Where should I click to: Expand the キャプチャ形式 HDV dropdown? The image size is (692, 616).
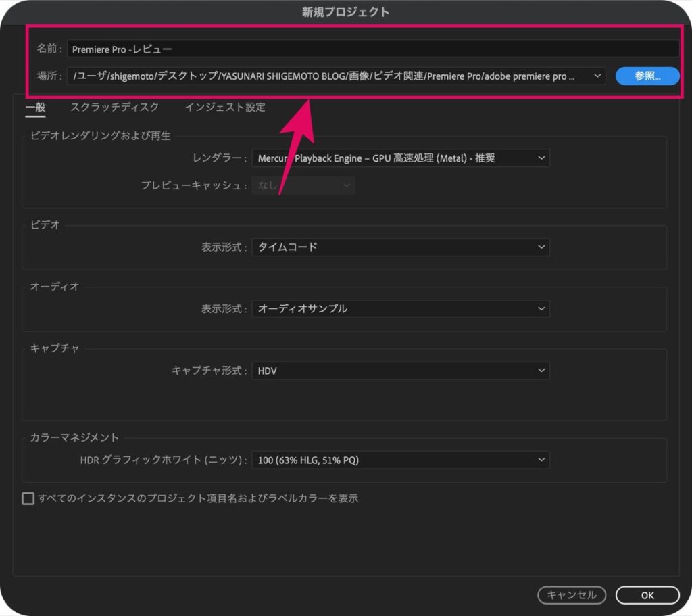[401, 371]
